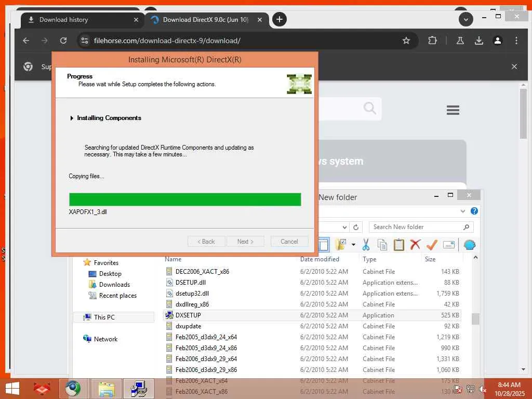Click the Paste clipboard icon in Explorer toolbar
Screen dimensions: 532x399
[x=398, y=245]
